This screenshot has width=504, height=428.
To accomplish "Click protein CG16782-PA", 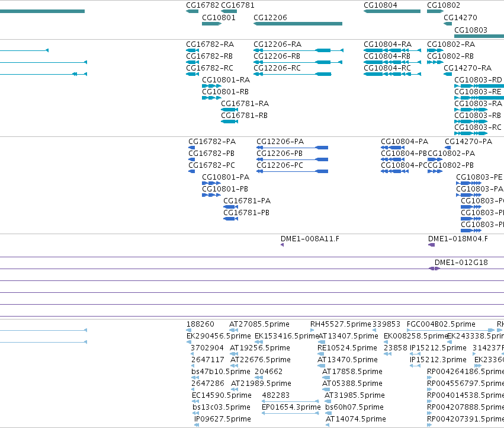I will (212, 142).
